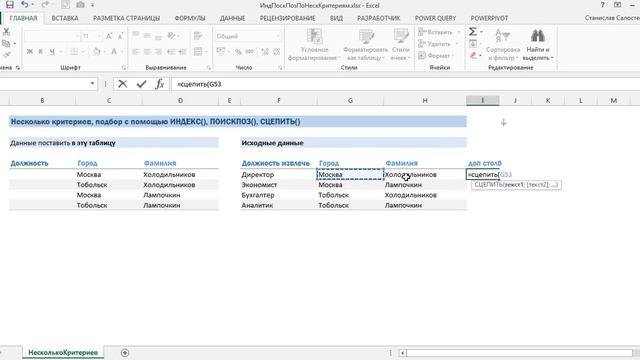Click wrap text icon

(x=198, y=36)
